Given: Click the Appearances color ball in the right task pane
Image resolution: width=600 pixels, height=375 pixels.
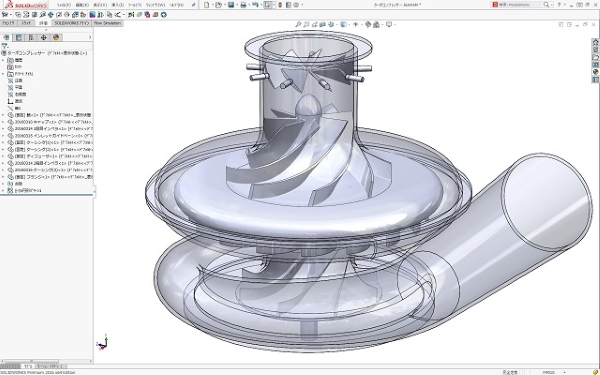Looking at the screenshot, I should coord(595,72).
